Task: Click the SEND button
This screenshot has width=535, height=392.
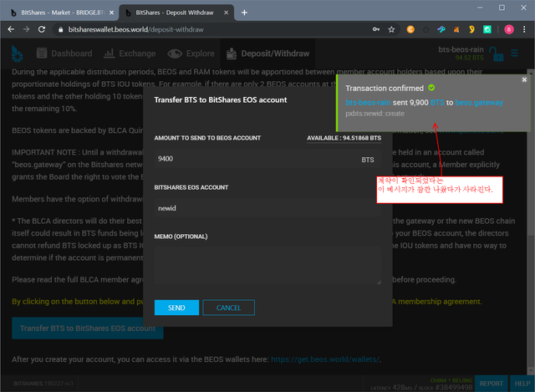Action: 176,308
